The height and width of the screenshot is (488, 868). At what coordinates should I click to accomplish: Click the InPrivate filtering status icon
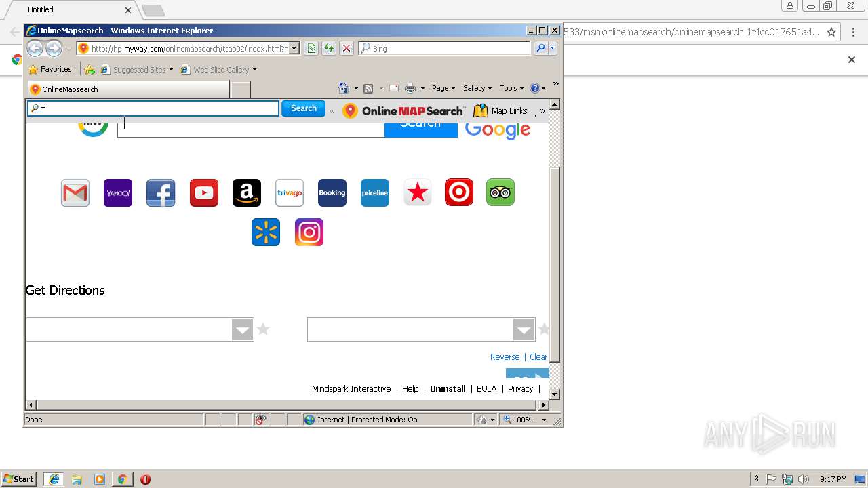pyautogui.click(x=261, y=420)
